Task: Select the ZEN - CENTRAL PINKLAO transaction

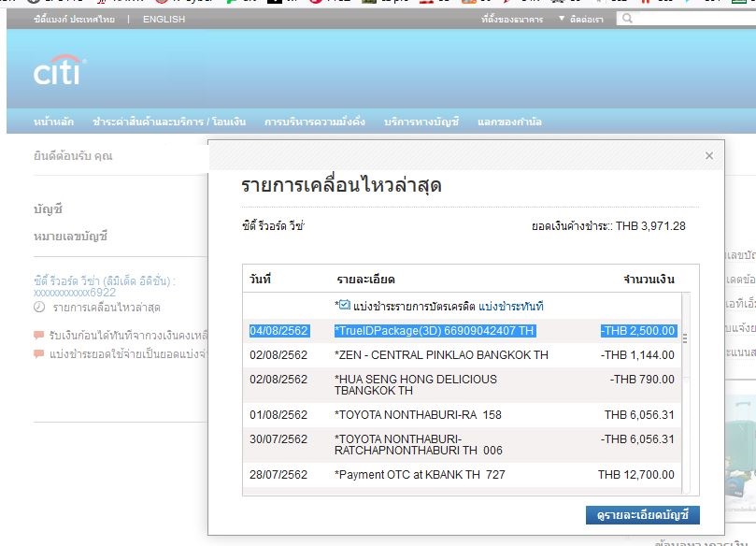Action: (x=462, y=355)
